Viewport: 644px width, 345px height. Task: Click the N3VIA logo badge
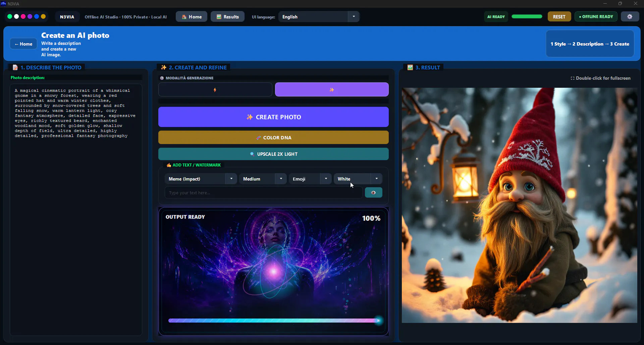(x=67, y=17)
